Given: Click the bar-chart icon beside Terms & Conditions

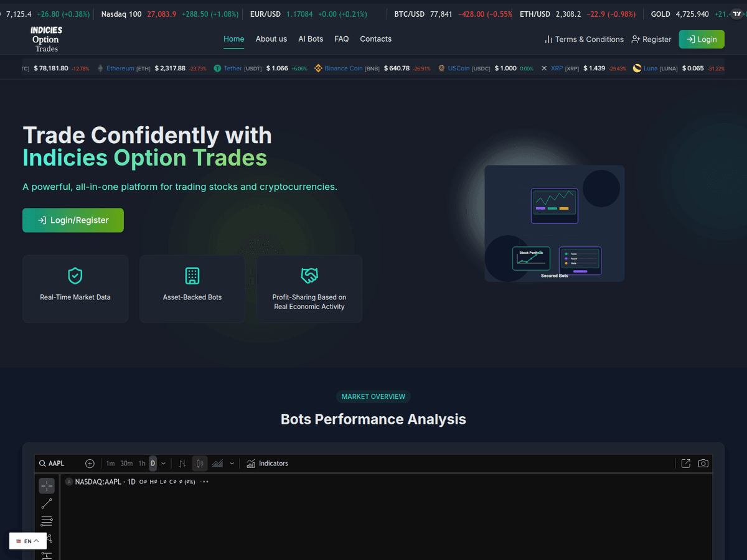Looking at the screenshot, I should click(548, 39).
